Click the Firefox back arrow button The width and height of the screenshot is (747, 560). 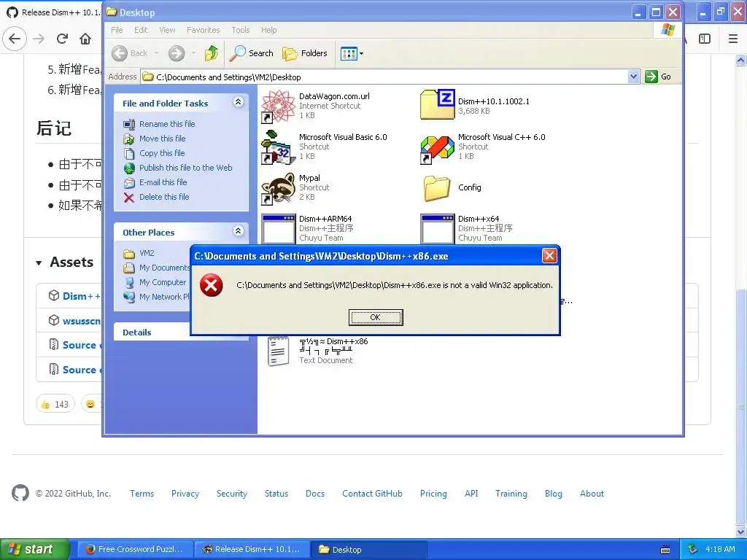tap(15, 39)
